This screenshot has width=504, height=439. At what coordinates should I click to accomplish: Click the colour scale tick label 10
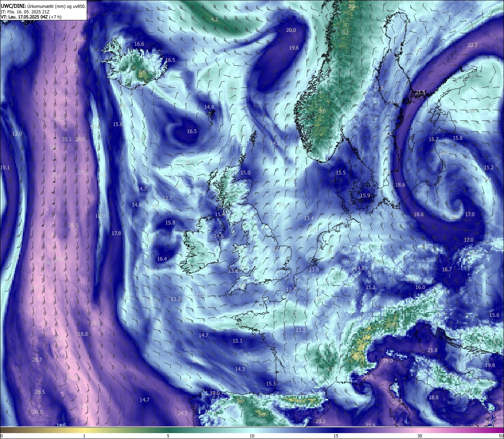click(x=252, y=436)
